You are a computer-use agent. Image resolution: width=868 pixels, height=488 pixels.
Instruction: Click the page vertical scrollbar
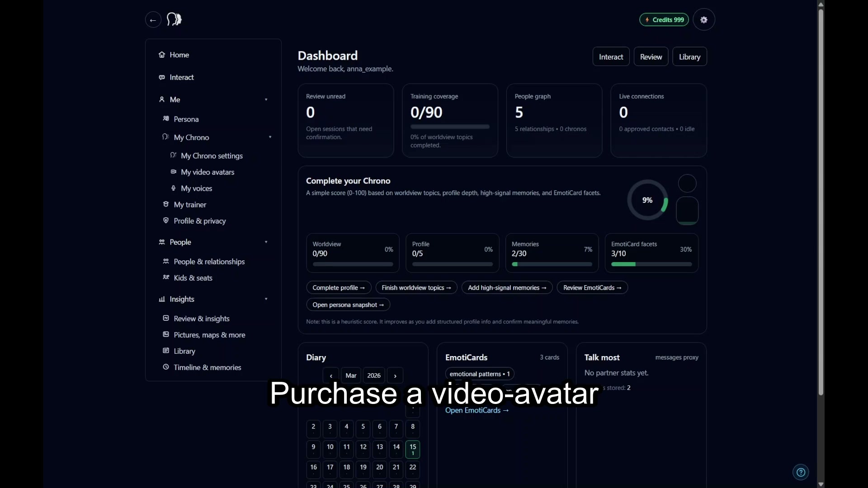pyautogui.click(x=821, y=202)
